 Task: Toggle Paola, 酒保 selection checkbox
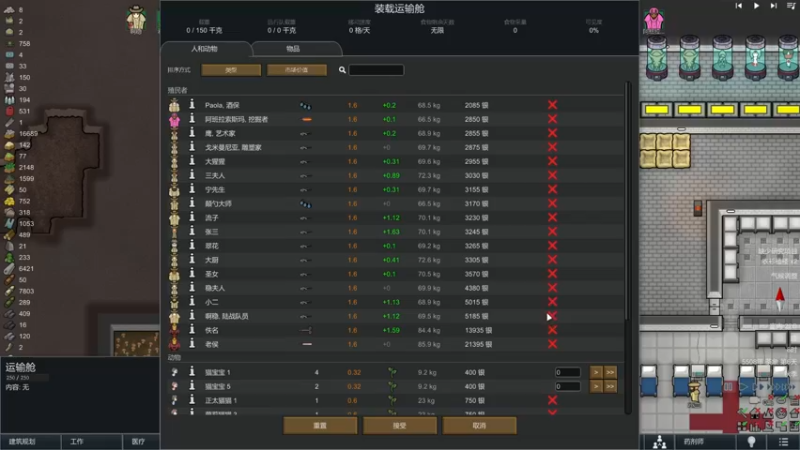click(x=553, y=105)
